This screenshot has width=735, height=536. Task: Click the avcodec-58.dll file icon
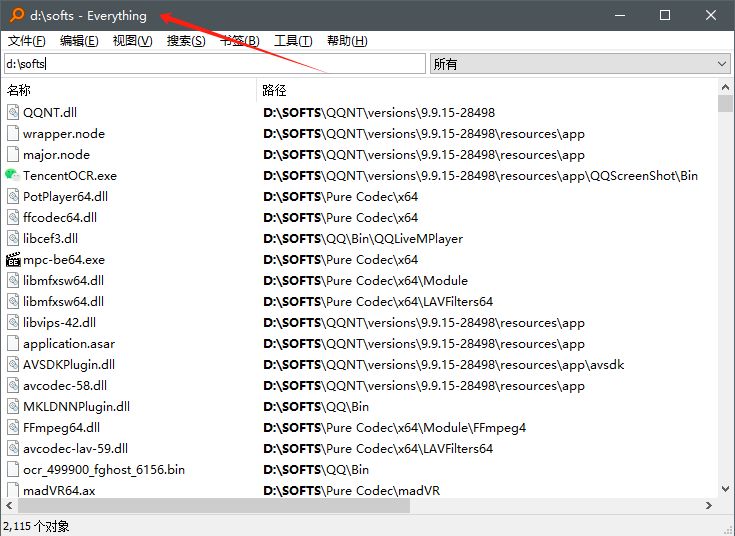pyautogui.click(x=13, y=385)
